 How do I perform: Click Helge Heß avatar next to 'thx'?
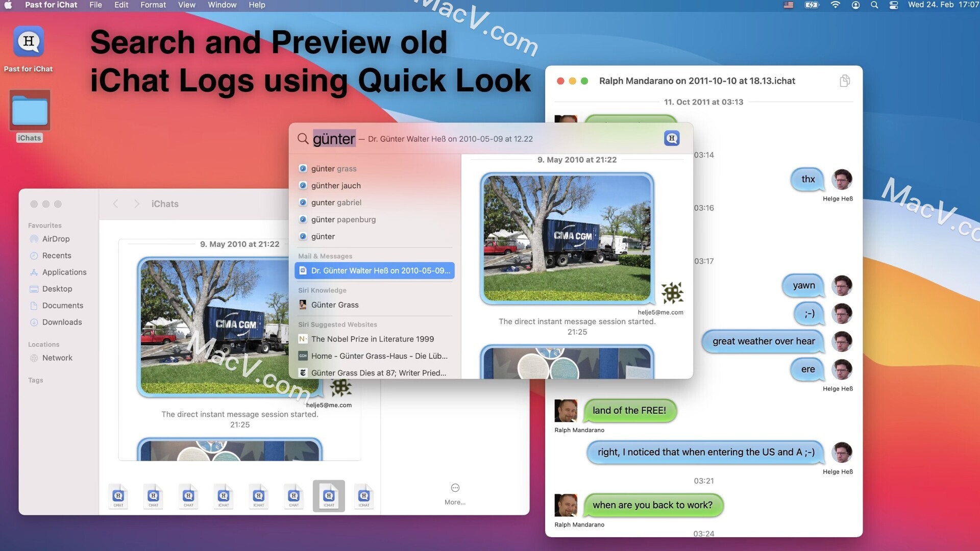842,180
